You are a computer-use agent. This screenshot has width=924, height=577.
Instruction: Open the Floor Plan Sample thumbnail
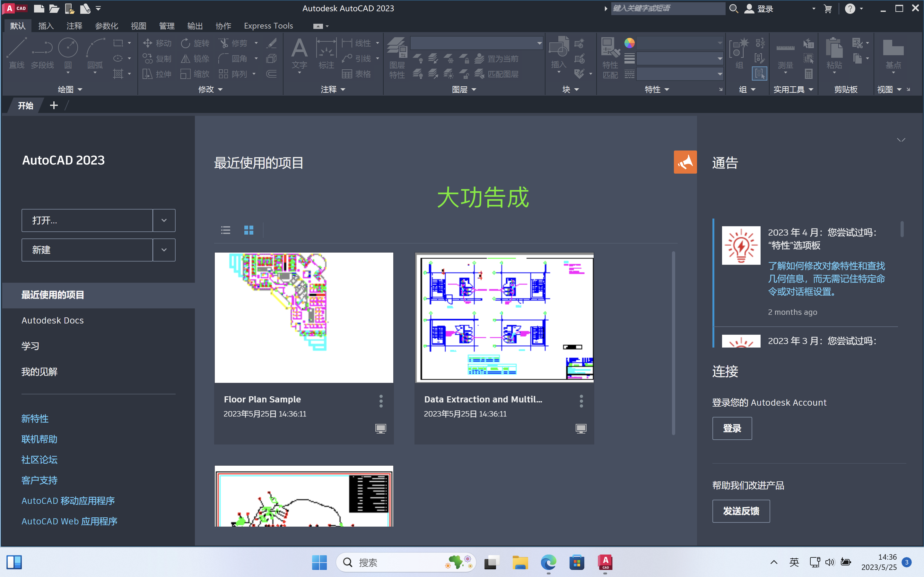[304, 317]
